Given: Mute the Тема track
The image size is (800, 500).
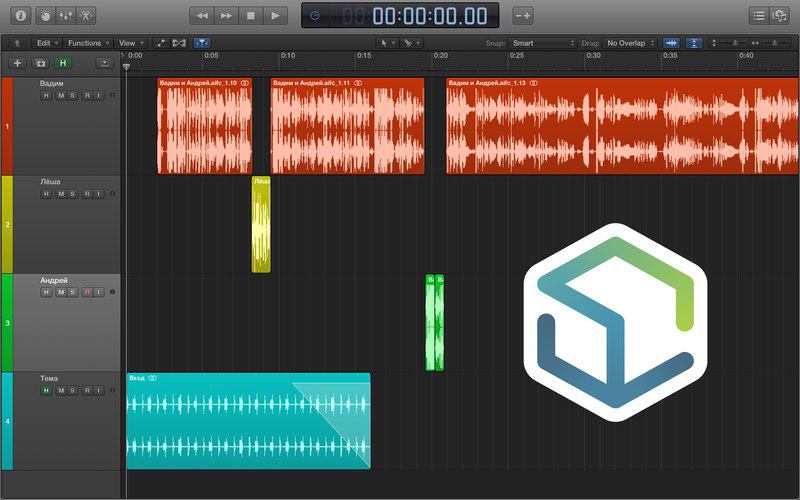Looking at the screenshot, I should pos(61,391).
